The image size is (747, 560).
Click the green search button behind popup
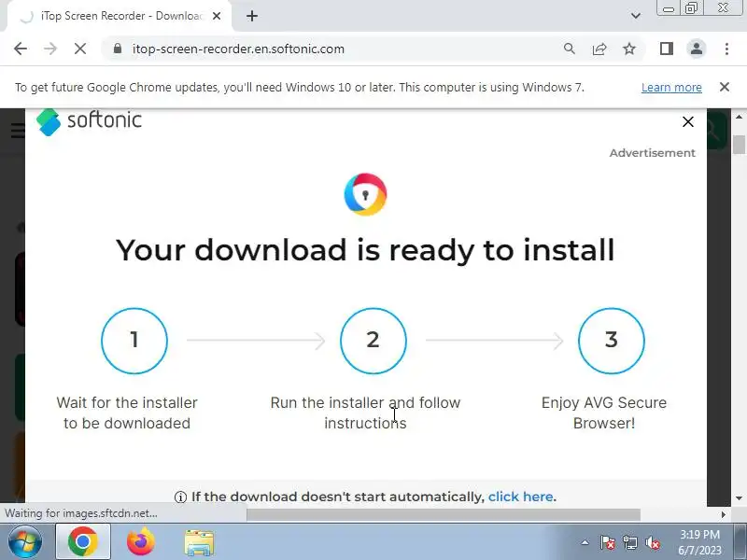coord(718,129)
